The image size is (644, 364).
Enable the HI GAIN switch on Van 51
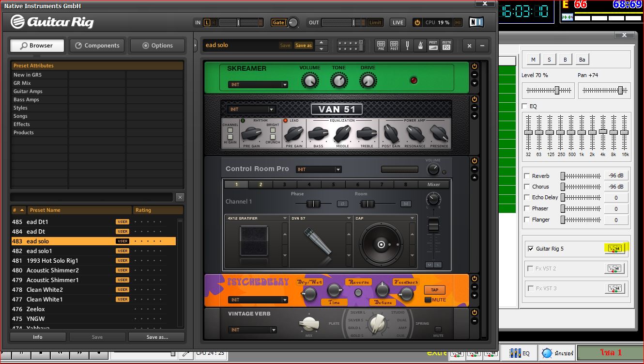[x=230, y=137]
